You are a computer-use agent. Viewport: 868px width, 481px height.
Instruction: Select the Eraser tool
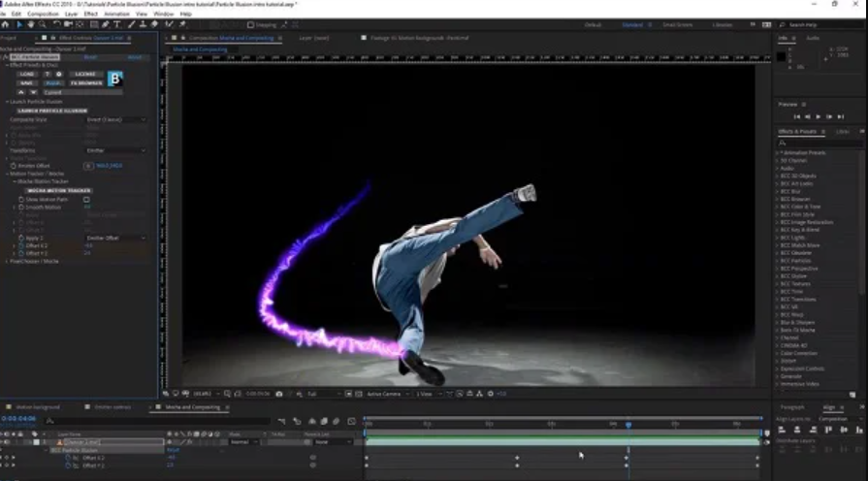point(154,25)
